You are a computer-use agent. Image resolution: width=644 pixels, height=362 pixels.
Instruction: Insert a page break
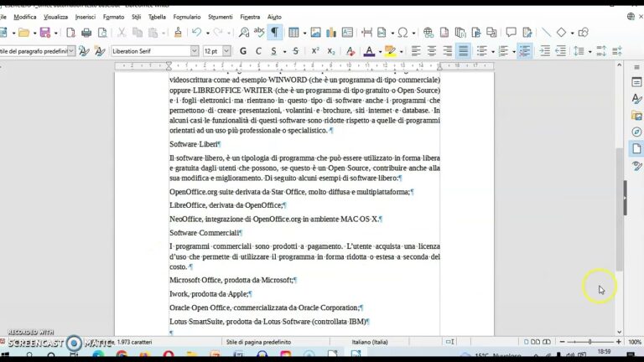366,33
